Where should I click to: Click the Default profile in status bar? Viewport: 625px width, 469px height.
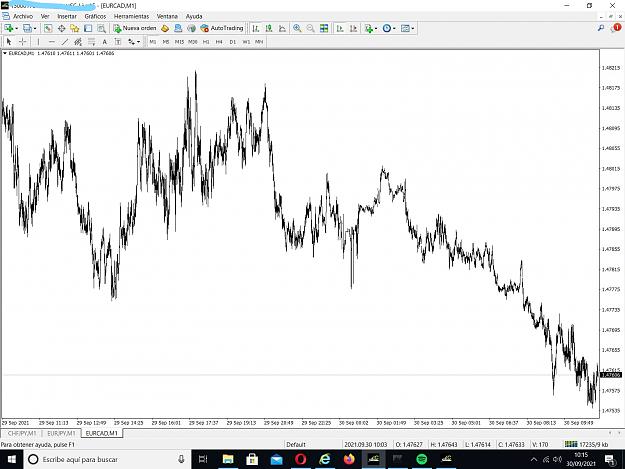click(296, 444)
